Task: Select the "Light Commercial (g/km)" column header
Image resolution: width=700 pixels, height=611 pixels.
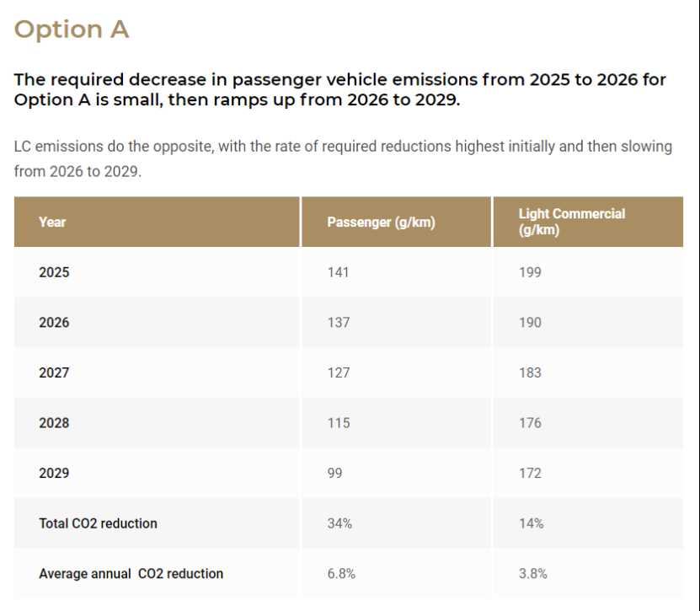Action: [571, 222]
